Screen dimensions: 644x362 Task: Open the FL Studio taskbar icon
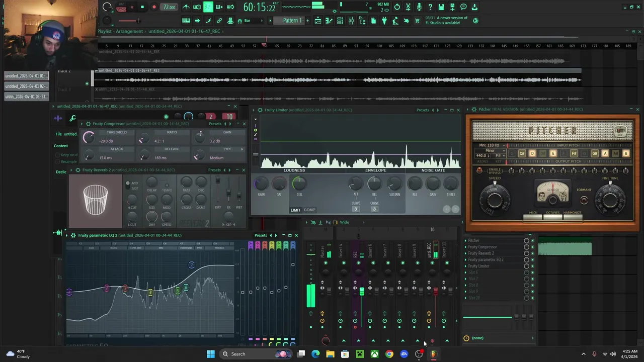(434, 354)
